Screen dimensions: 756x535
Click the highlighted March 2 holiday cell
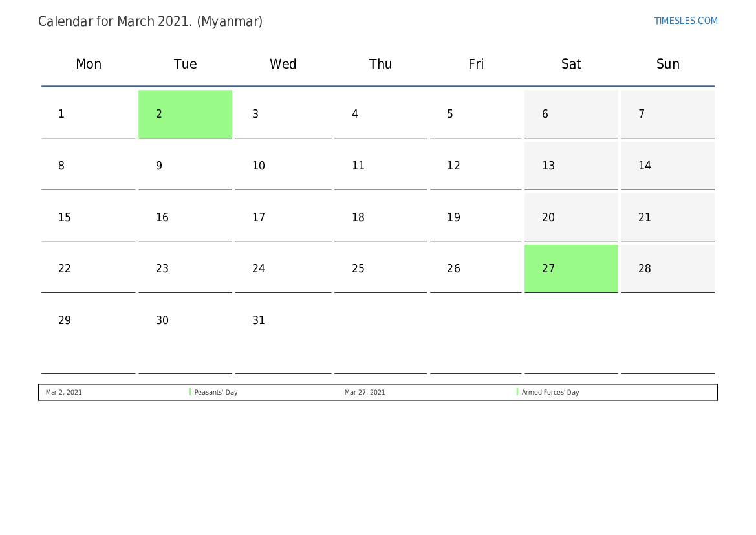tap(185, 114)
